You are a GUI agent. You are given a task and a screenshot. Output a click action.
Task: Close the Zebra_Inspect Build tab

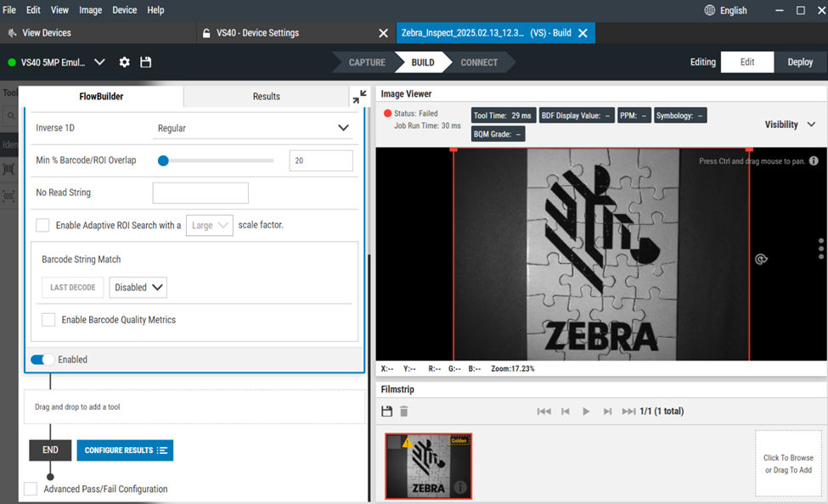pos(583,33)
